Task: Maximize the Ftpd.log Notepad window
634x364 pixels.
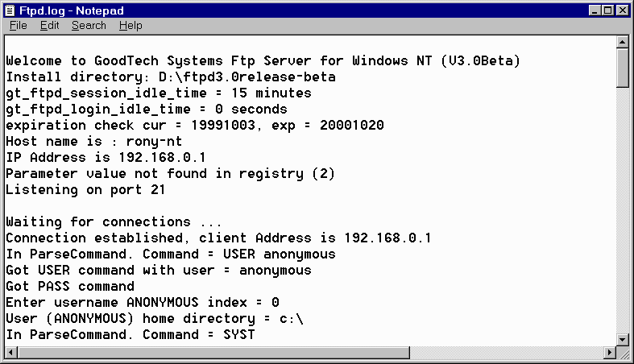Action: coord(607,10)
